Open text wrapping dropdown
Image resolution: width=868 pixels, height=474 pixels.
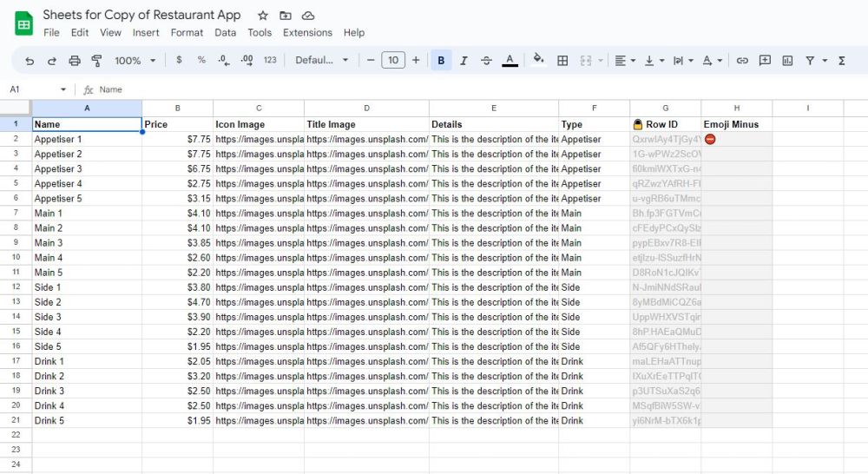click(x=683, y=61)
